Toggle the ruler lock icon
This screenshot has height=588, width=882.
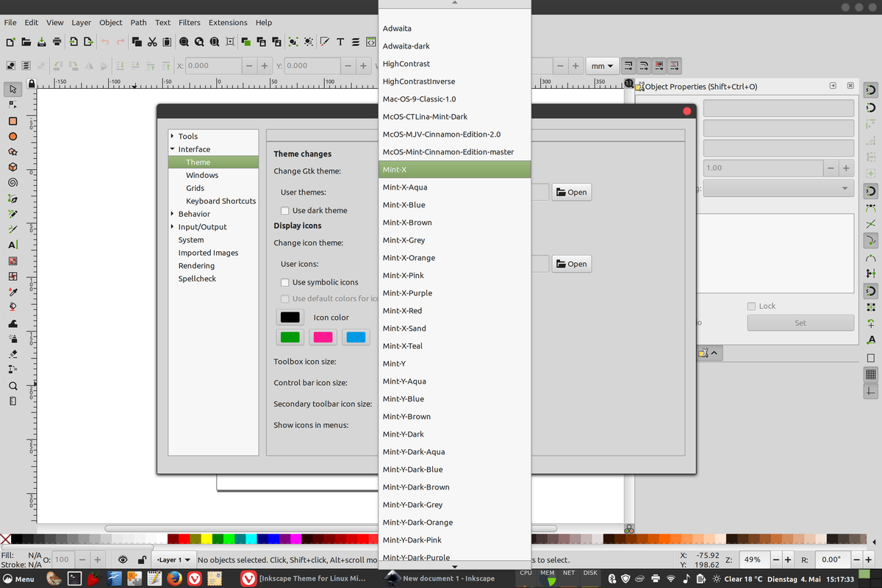[x=32, y=83]
